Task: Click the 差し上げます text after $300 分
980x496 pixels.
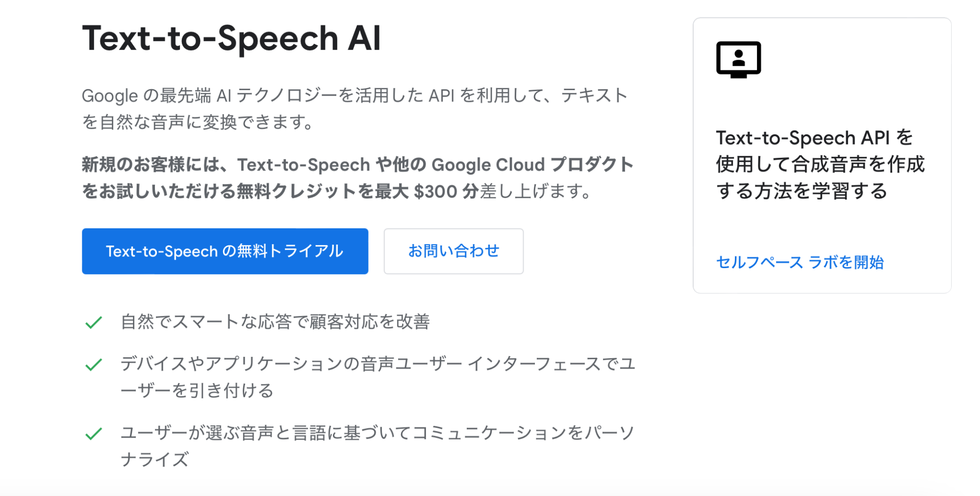Action: (x=535, y=192)
